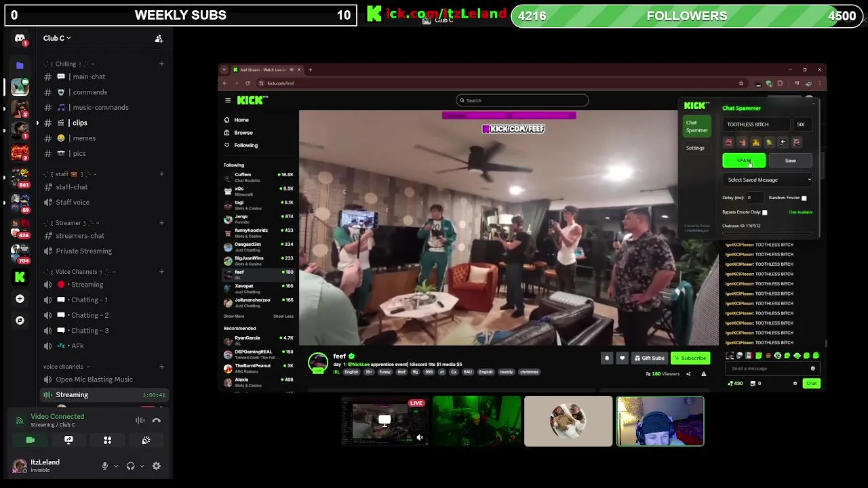Toggle Discord camera on/off
Screen dimensions: 868x488
click(30, 440)
